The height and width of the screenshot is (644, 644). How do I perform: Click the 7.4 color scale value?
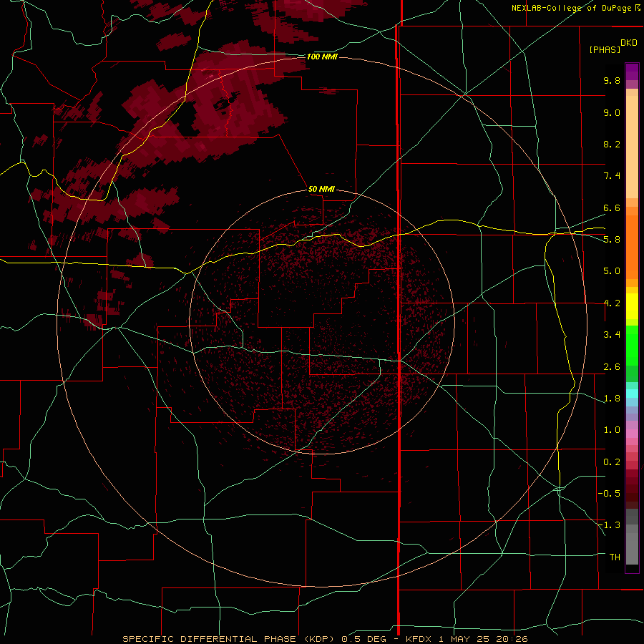tap(612, 176)
